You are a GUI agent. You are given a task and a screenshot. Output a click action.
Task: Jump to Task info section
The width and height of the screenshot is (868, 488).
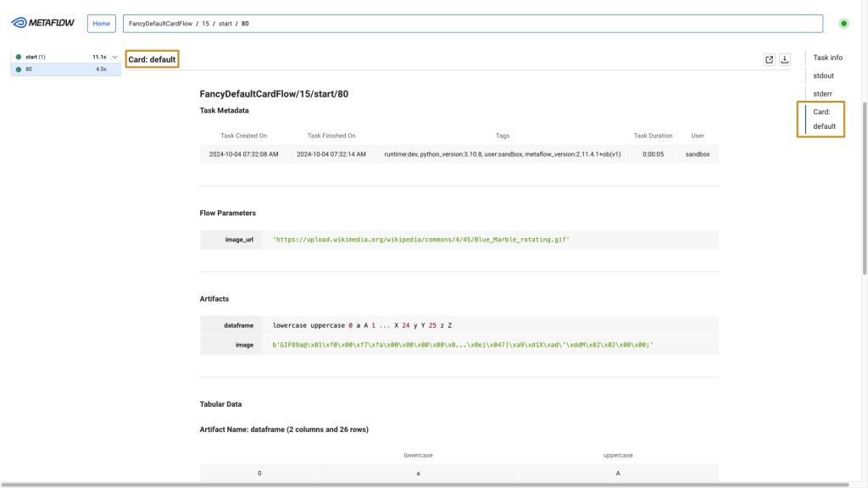point(827,58)
